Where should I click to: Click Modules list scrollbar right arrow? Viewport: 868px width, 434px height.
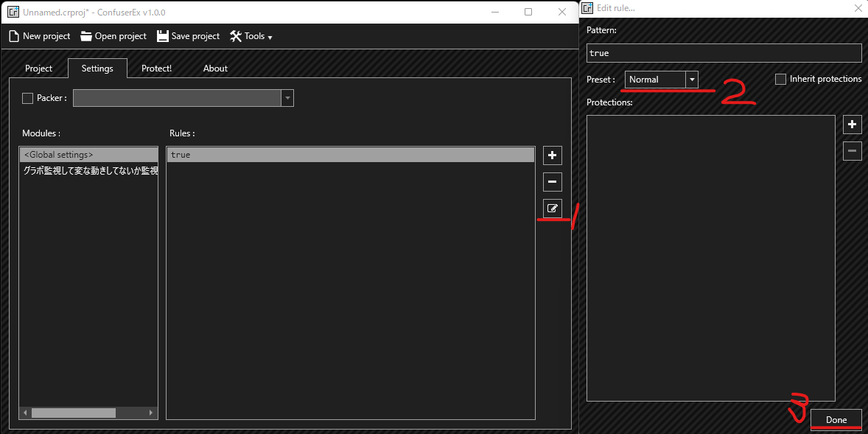[152, 413]
